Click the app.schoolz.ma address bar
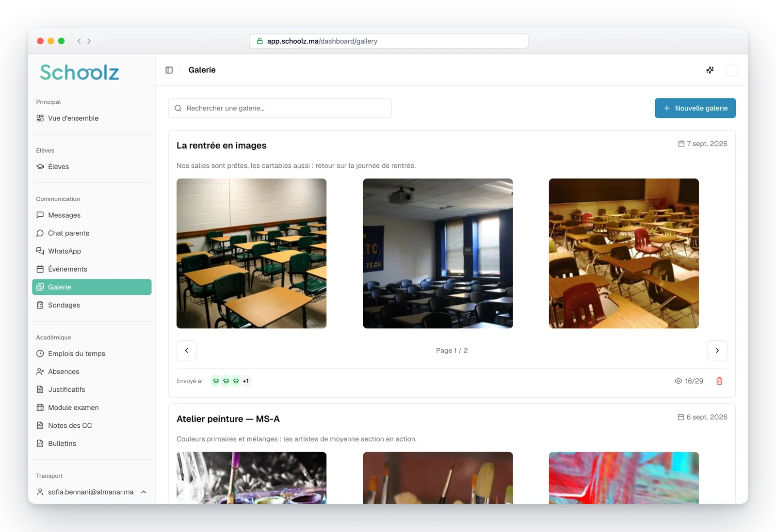The height and width of the screenshot is (532, 776). tap(389, 41)
